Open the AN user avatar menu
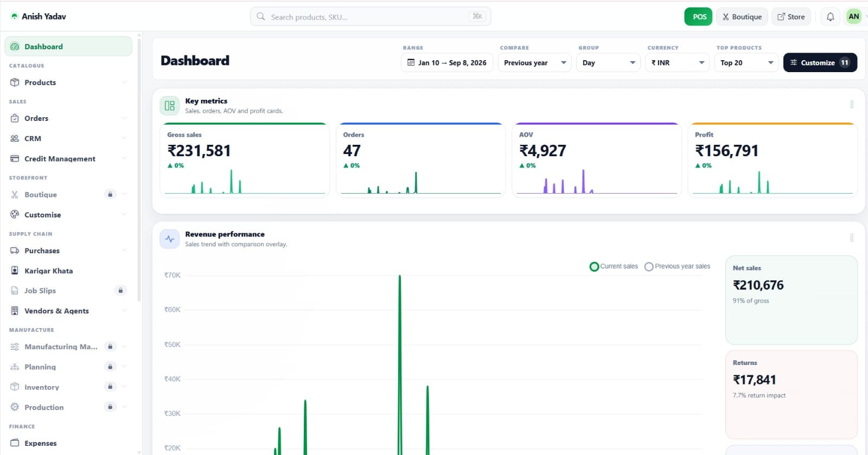This screenshot has height=455, width=868. (854, 17)
